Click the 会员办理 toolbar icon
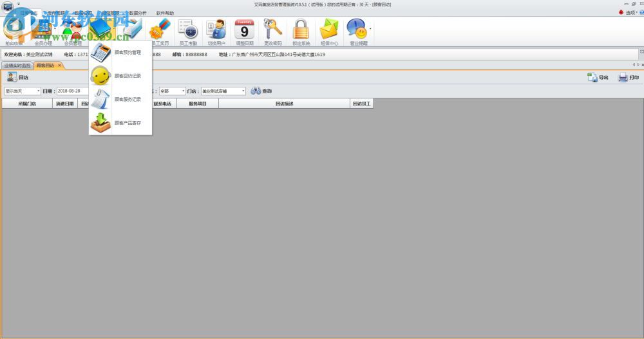644x339 pixels. pos(43,31)
